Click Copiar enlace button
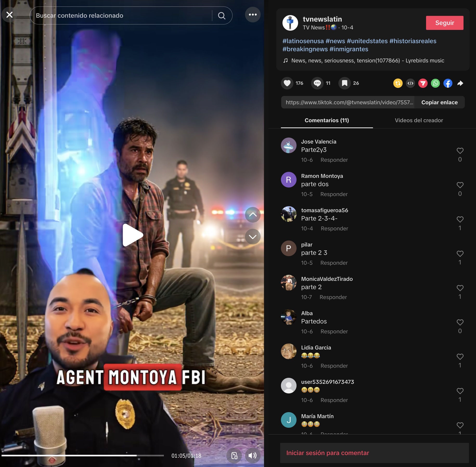The height and width of the screenshot is (467, 476). (439, 102)
